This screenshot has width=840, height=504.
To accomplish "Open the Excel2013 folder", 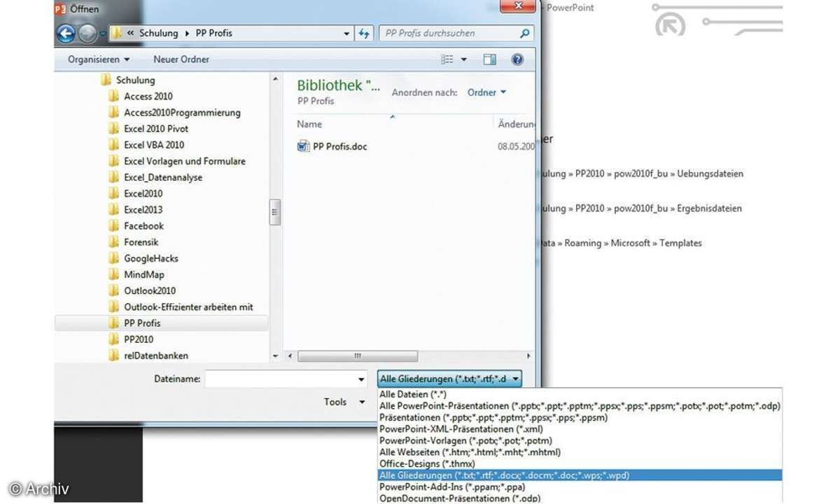I will click(x=143, y=209).
